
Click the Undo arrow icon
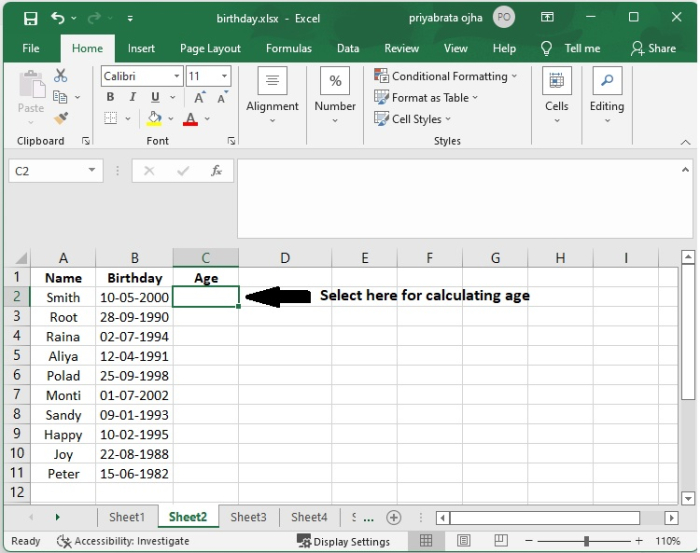(x=57, y=18)
